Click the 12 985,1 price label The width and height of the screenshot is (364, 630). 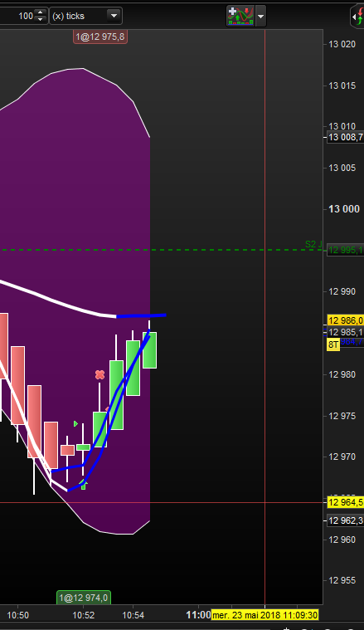pos(346,332)
